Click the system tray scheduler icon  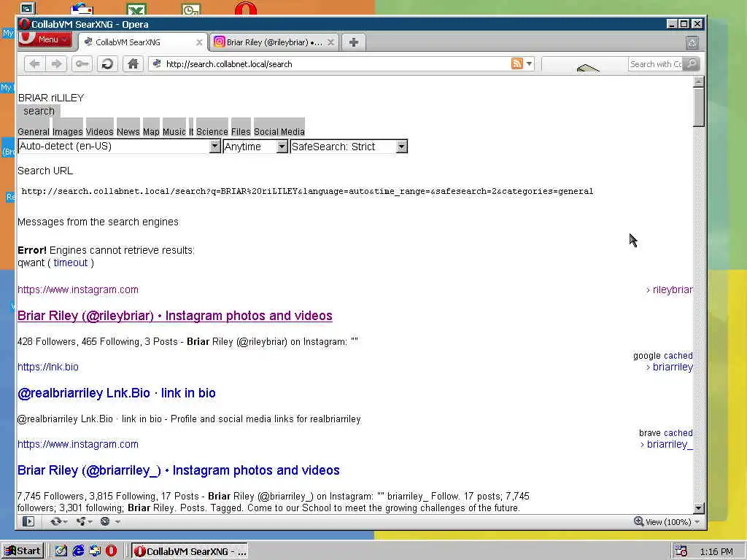(x=681, y=551)
